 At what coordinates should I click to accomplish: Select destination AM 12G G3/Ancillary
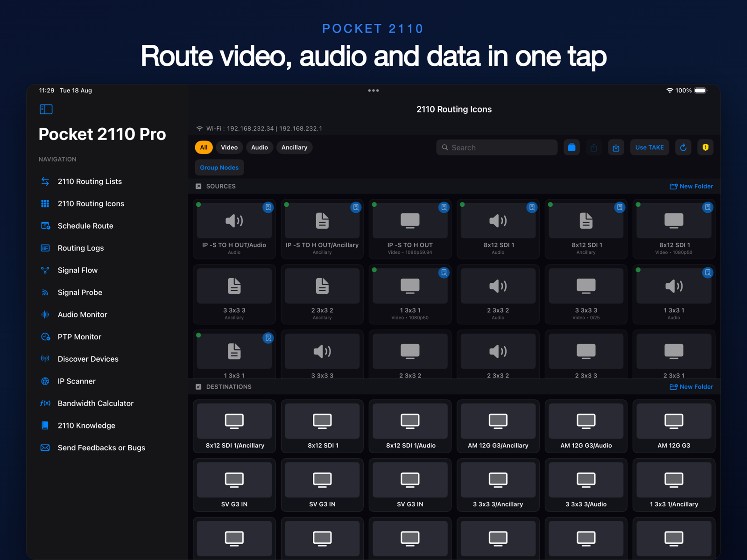click(x=498, y=426)
